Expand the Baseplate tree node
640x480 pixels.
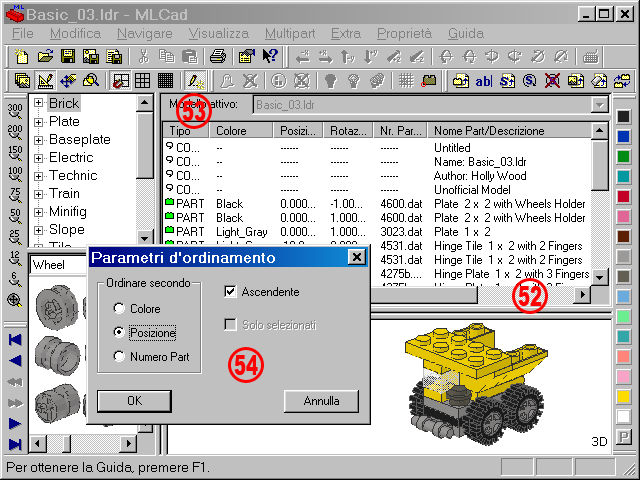click(x=38, y=140)
